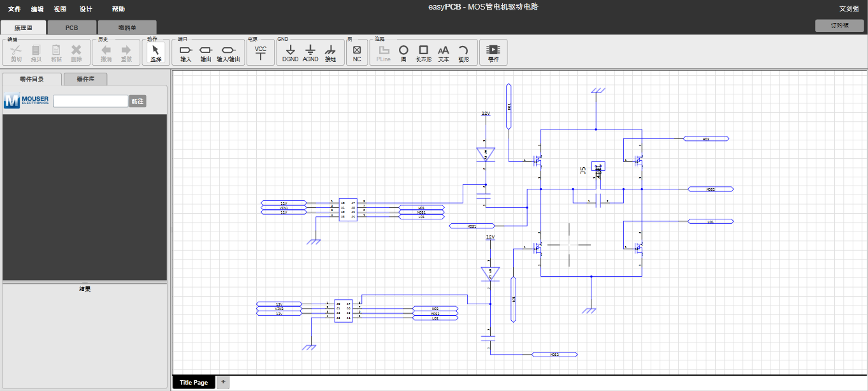Pick the 输入 input port tool
This screenshot has height=391, width=868.
click(x=186, y=53)
